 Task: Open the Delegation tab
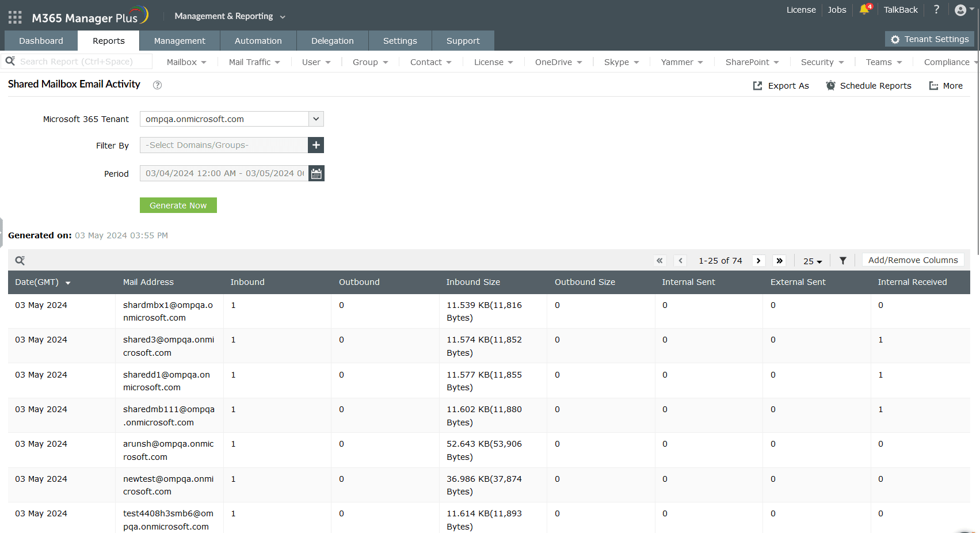(x=333, y=40)
